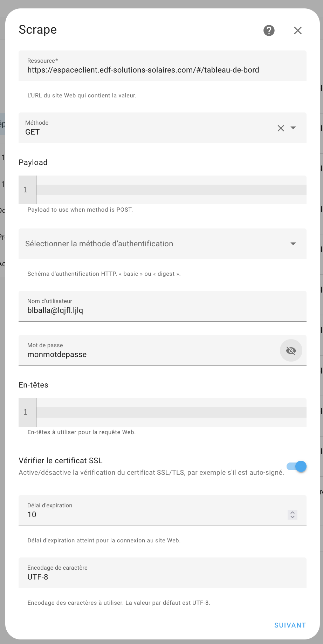Viewport: 323px width, 644px height.
Task: Click the SUIVANT button
Action: [290, 625]
